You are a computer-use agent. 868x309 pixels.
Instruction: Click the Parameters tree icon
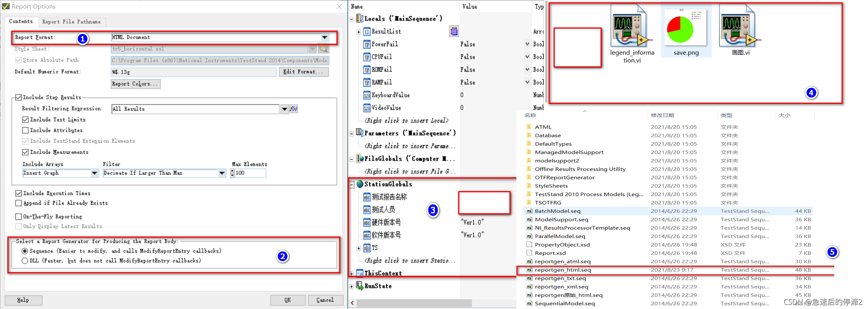click(360, 133)
